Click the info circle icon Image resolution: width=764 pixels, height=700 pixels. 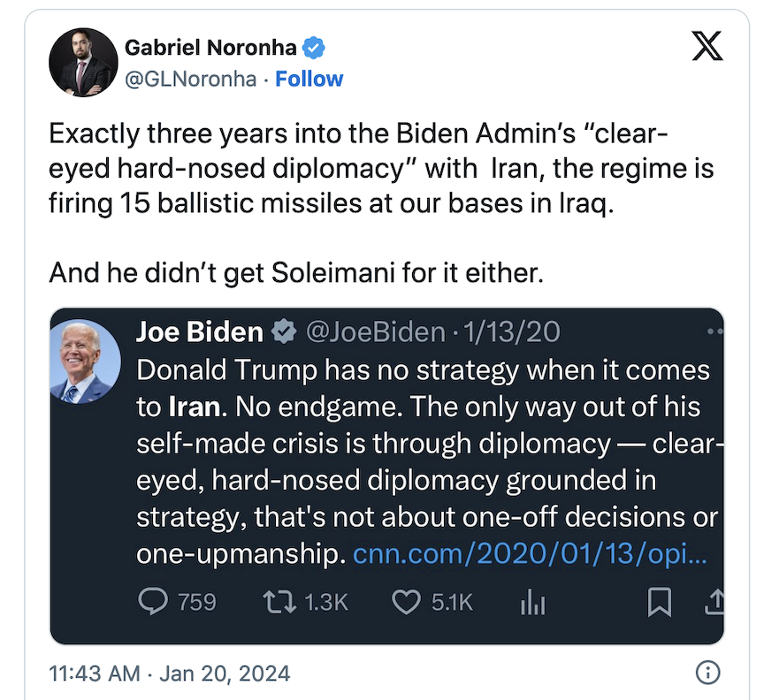[x=707, y=673]
